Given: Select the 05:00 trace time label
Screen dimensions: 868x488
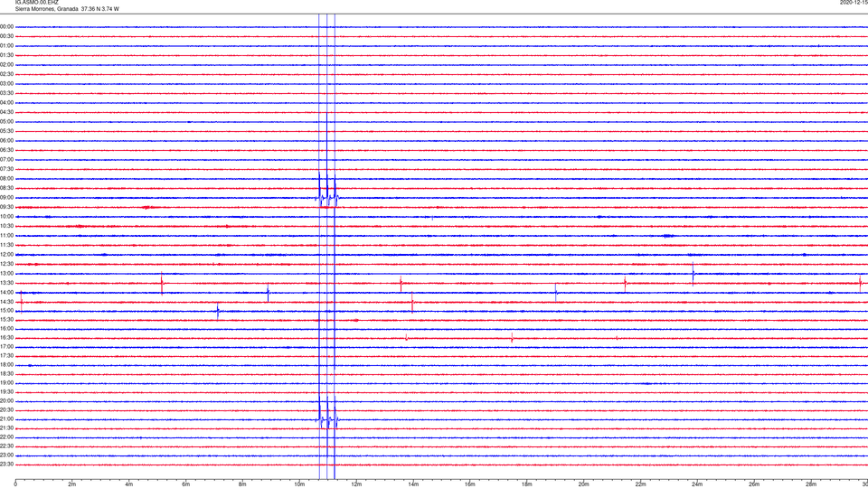Looking at the screenshot, I should pos(6,122).
